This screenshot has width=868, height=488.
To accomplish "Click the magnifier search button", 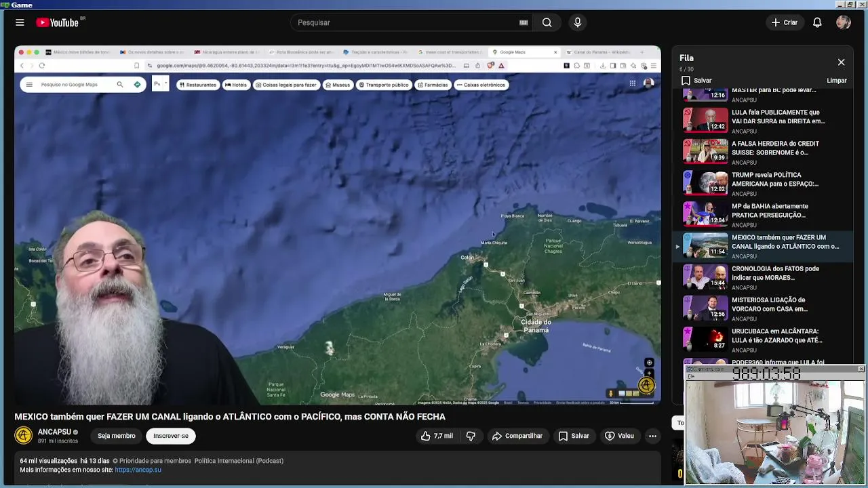I will (547, 22).
